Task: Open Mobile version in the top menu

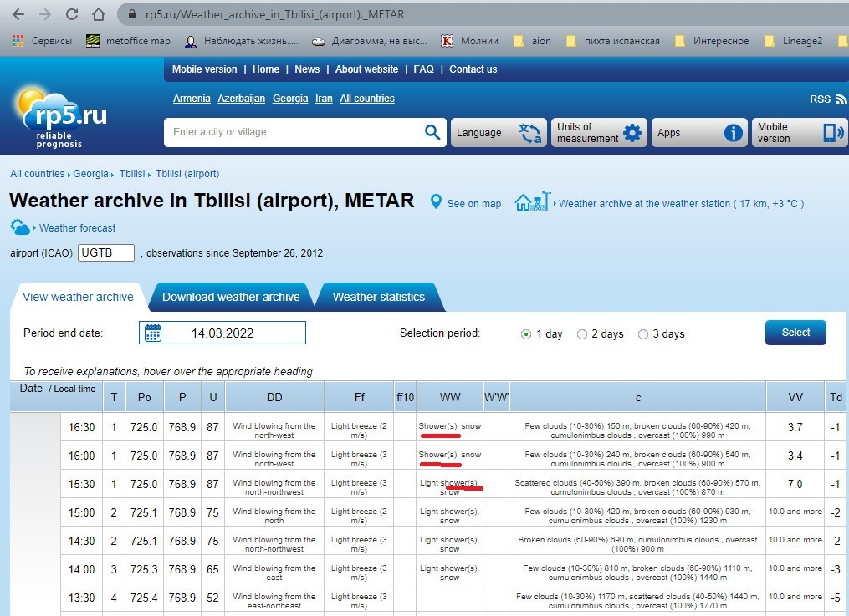Action: point(205,69)
